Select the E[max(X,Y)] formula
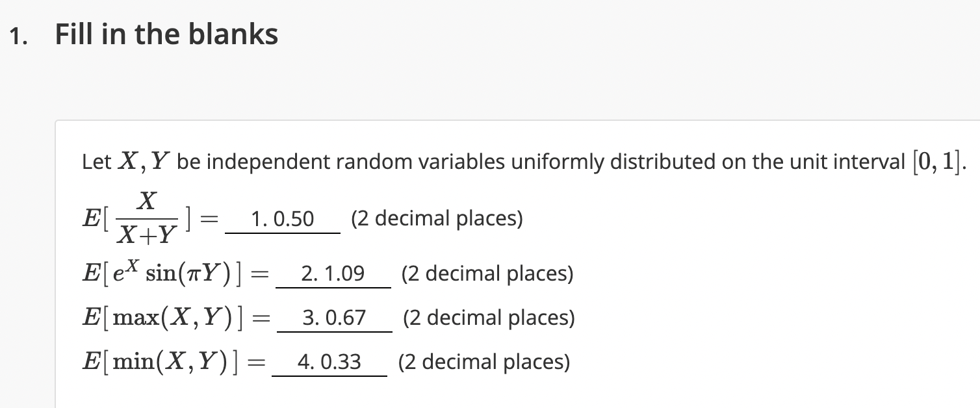980x408 pixels. 166,318
